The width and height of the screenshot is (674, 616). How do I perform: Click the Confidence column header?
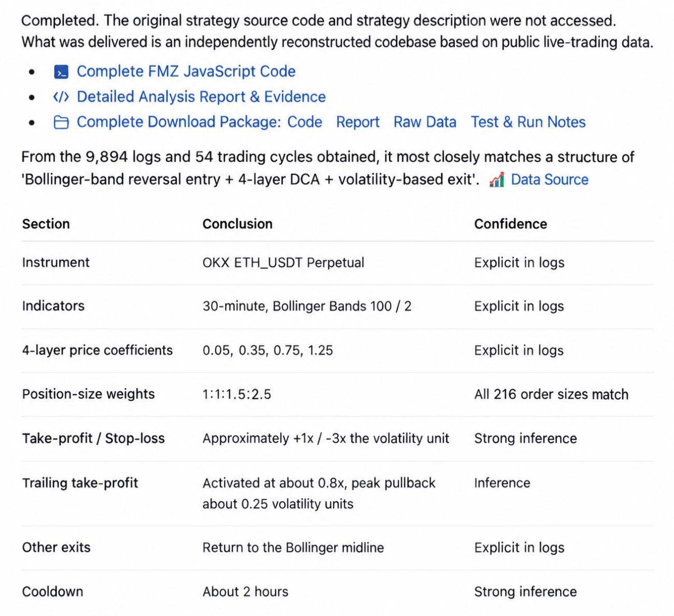tap(511, 224)
